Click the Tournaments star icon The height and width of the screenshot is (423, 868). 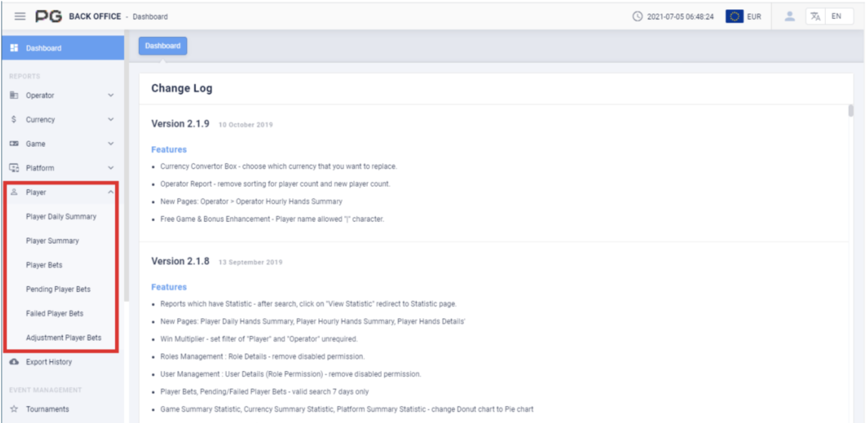pyautogui.click(x=14, y=409)
